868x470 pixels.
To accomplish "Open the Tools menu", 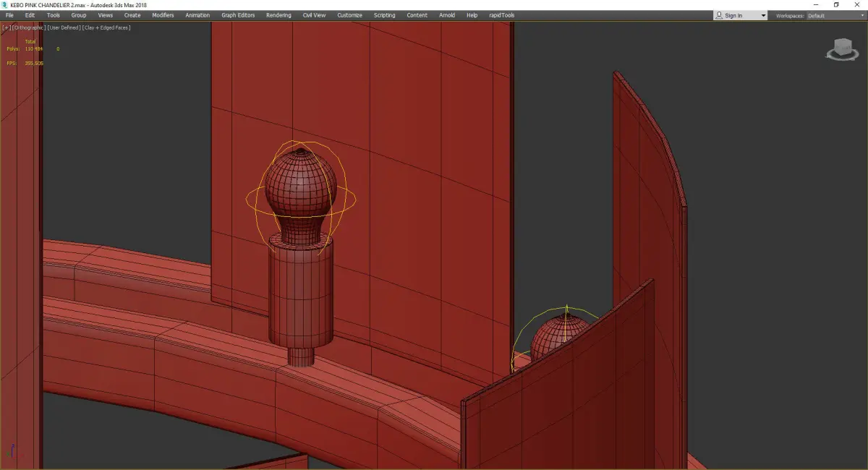I will pyautogui.click(x=54, y=15).
